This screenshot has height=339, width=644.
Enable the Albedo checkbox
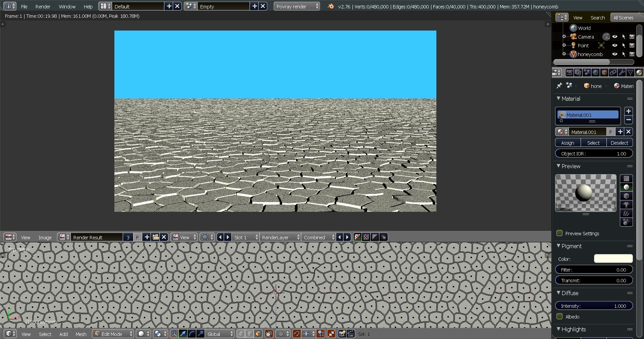[559, 317]
